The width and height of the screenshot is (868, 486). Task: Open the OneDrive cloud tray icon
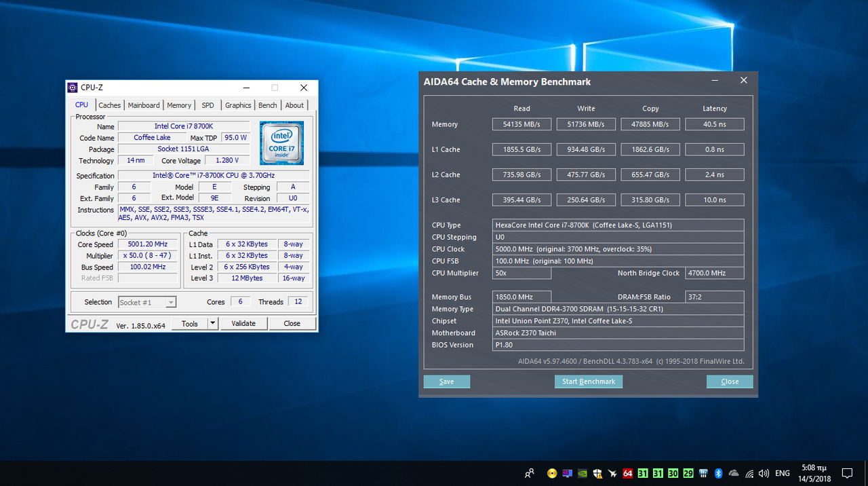coord(734,473)
